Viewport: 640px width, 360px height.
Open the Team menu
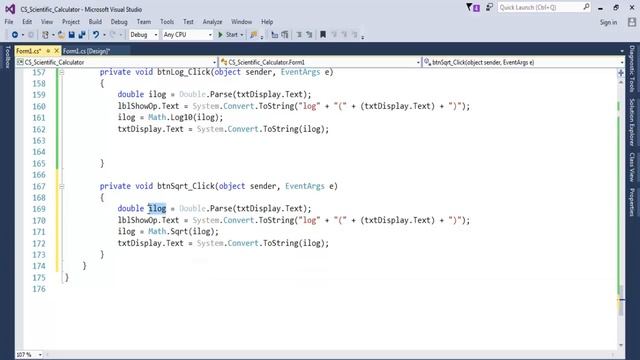[144, 22]
